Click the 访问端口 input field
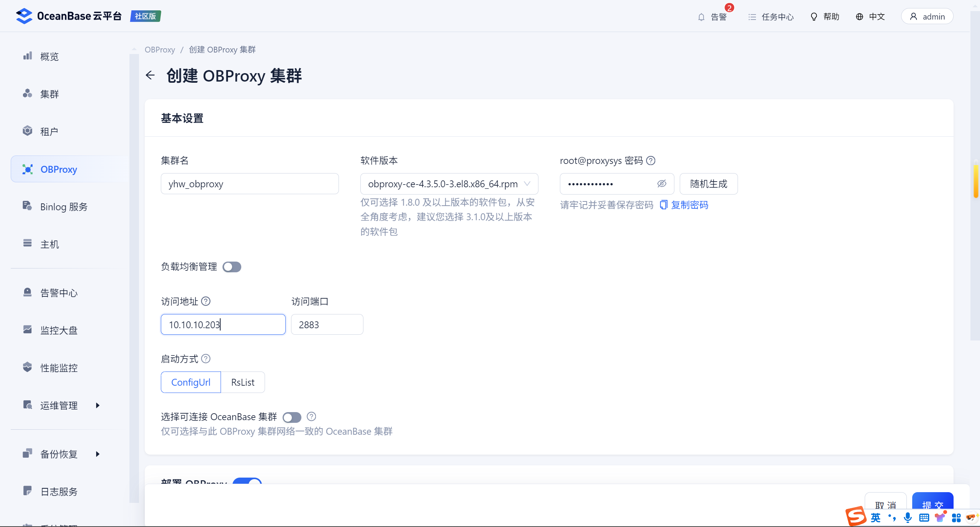 pos(327,325)
